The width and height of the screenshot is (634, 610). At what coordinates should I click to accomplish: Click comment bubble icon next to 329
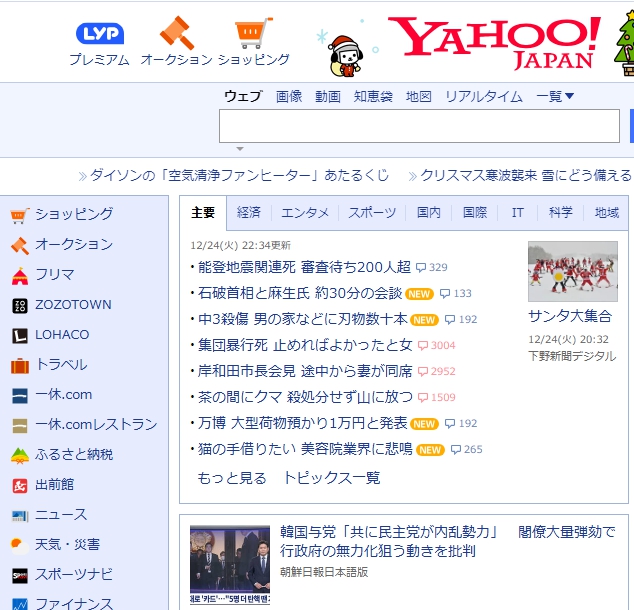(421, 268)
